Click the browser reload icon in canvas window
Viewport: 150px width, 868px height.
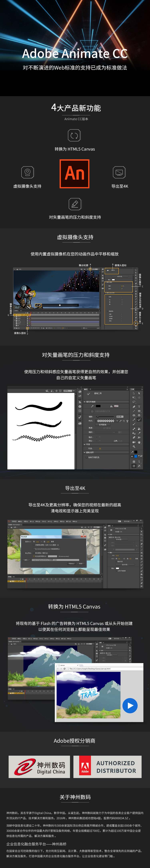[65, 669]
